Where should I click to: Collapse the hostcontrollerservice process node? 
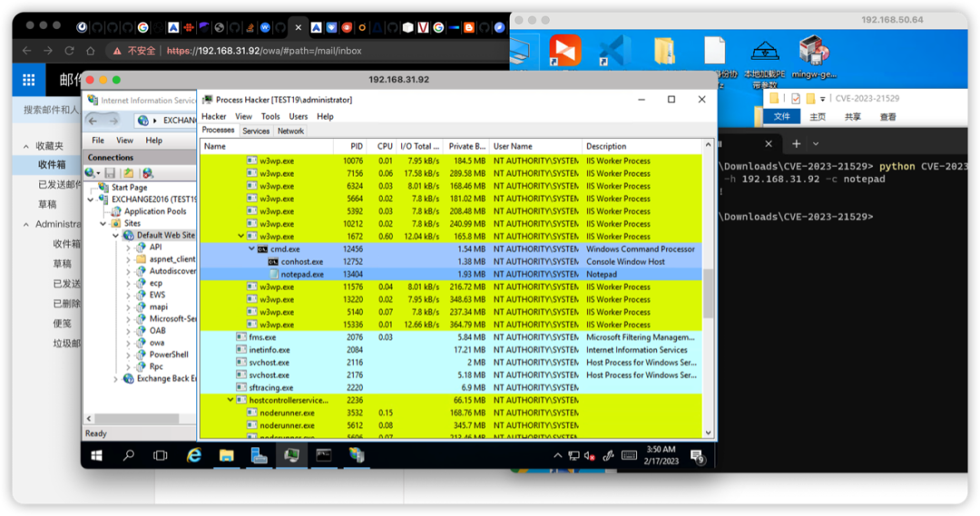[x=230, y=400]
